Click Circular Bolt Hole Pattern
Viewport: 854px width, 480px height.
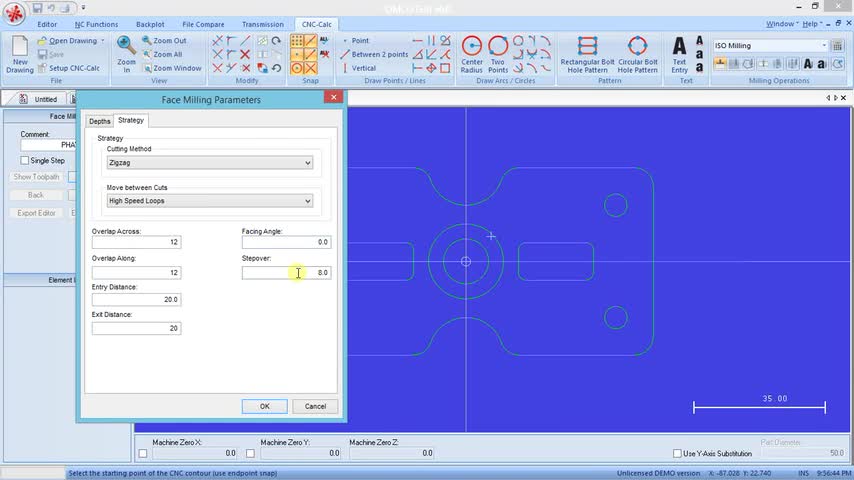point(637,54)
